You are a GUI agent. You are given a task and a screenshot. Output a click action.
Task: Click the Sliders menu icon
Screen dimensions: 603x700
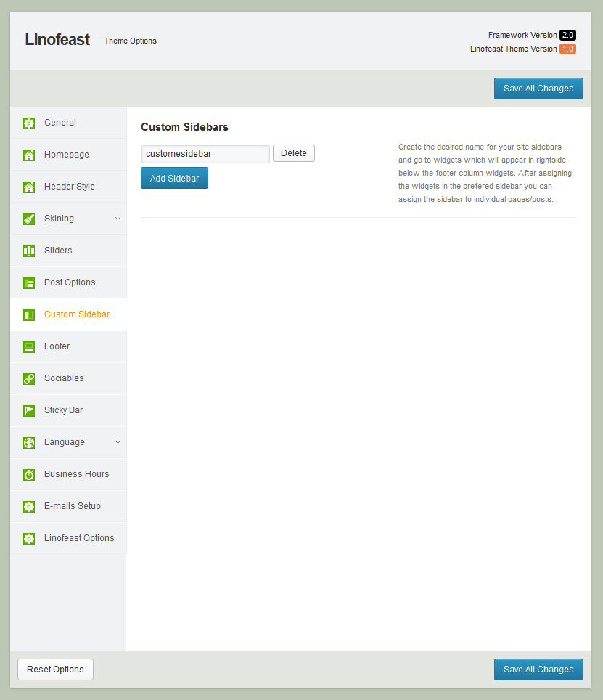(x=29, y=251)
